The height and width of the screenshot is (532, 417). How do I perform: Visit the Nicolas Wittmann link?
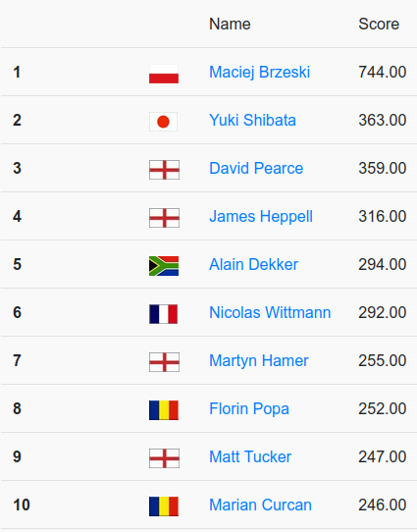coord(270,312)
